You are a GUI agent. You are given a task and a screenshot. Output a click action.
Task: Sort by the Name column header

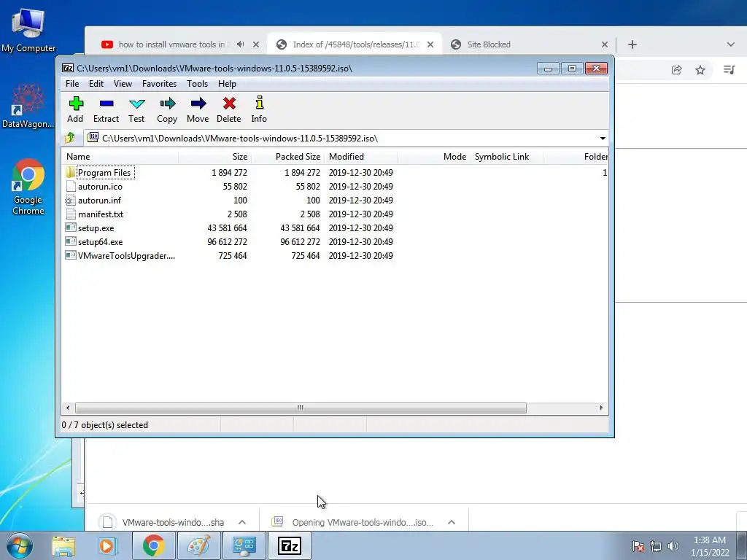pyautogui.click(x=120, y=157)
